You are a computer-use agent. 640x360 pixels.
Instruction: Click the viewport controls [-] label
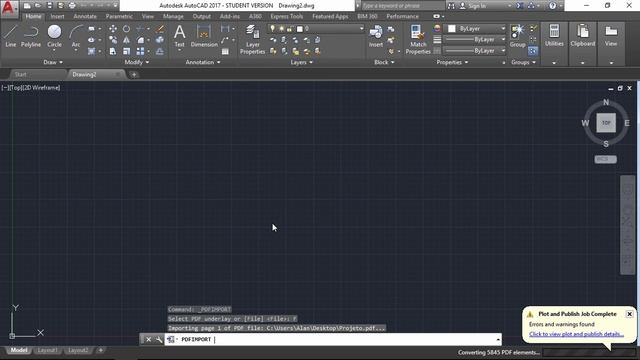point(4,88)
